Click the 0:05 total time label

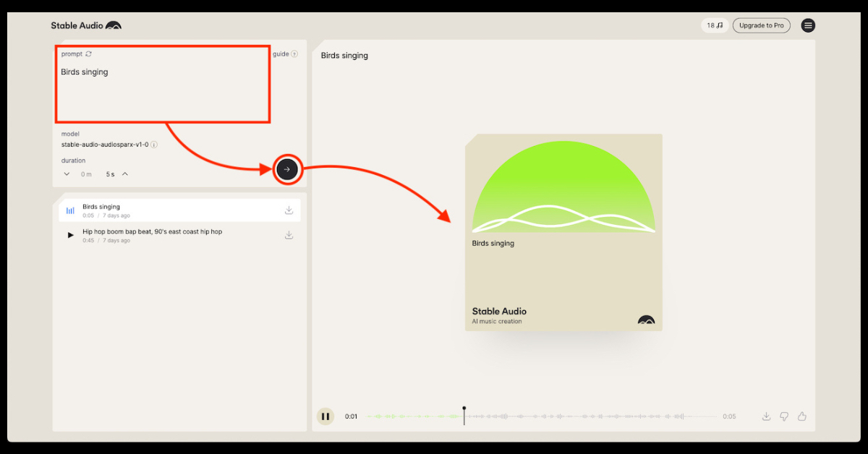(729, 416)
